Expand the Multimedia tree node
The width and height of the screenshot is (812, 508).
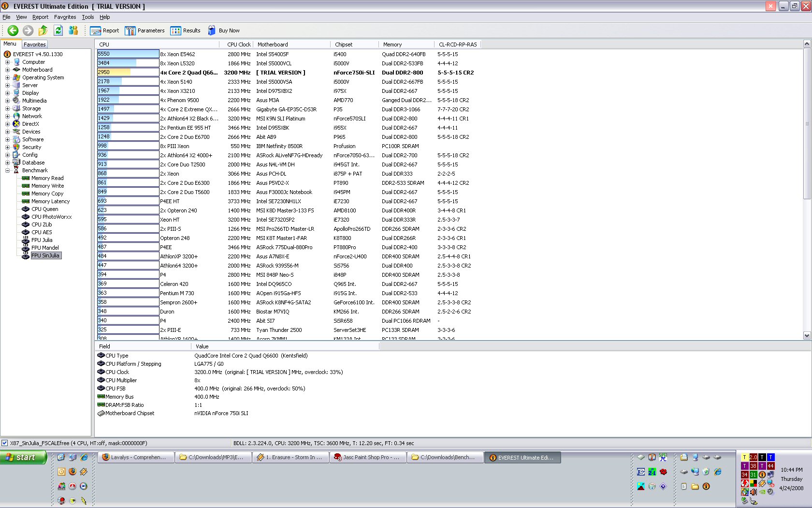7,101
